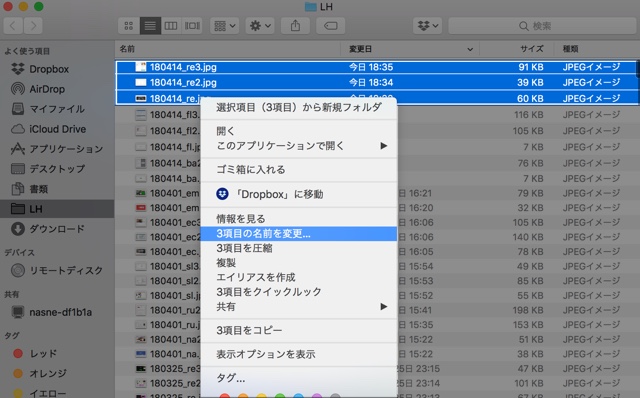This screenshot has width=640, height=398.
Task: Switch to icon view
Action: [x=129, y=26]
